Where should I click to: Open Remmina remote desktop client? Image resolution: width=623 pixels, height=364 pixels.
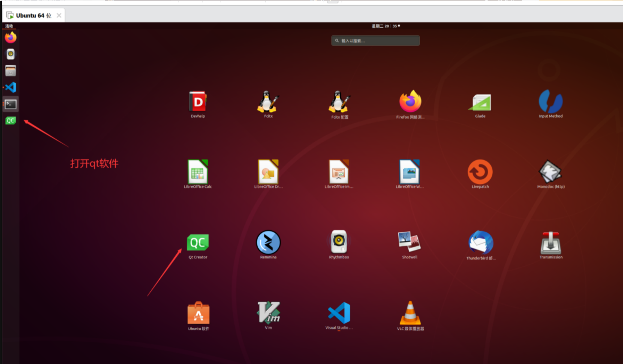click(x=268, y=243)
